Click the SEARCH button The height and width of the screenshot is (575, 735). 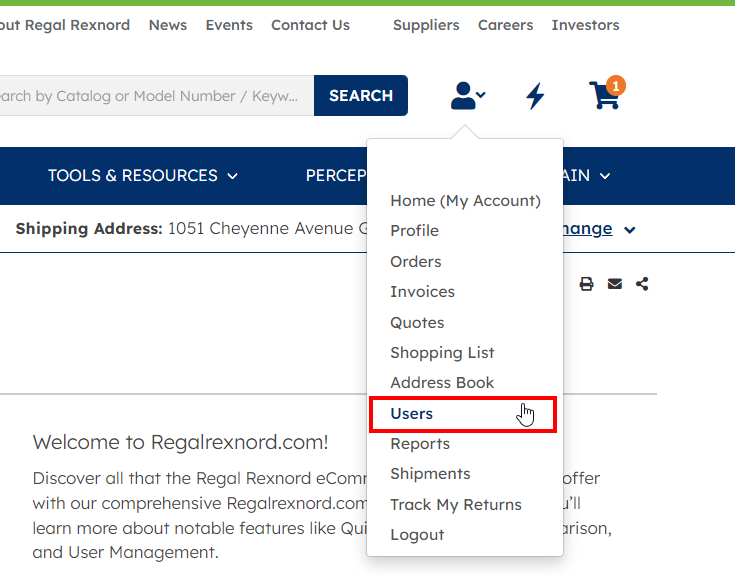point(361,96)
